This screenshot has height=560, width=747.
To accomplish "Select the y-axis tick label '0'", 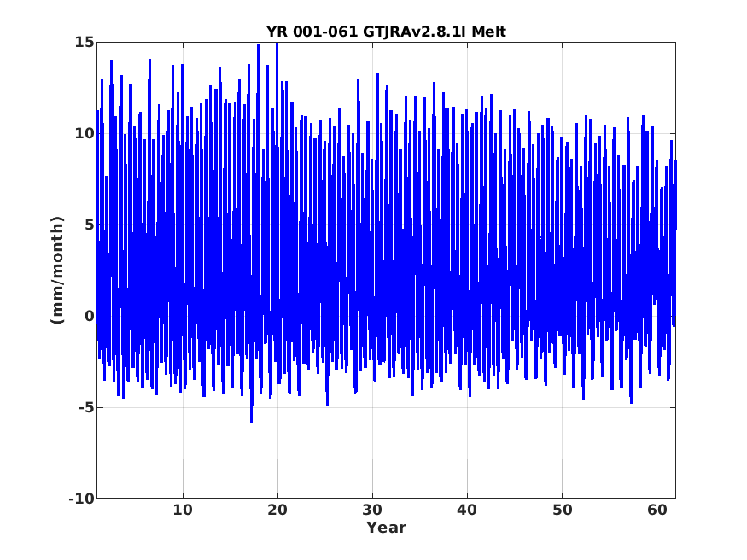I will (89, 316).
